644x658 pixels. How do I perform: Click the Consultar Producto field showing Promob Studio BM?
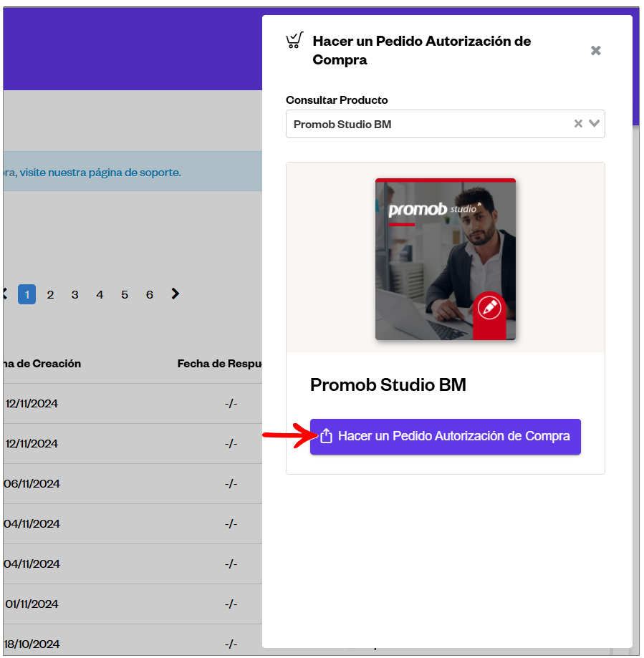[445, 124]
